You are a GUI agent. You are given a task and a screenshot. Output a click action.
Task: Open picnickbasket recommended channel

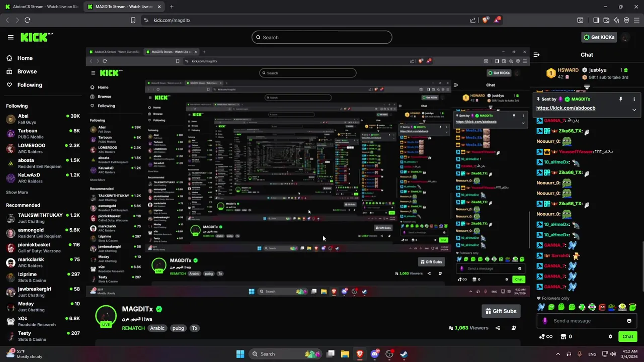coord(43,247)
